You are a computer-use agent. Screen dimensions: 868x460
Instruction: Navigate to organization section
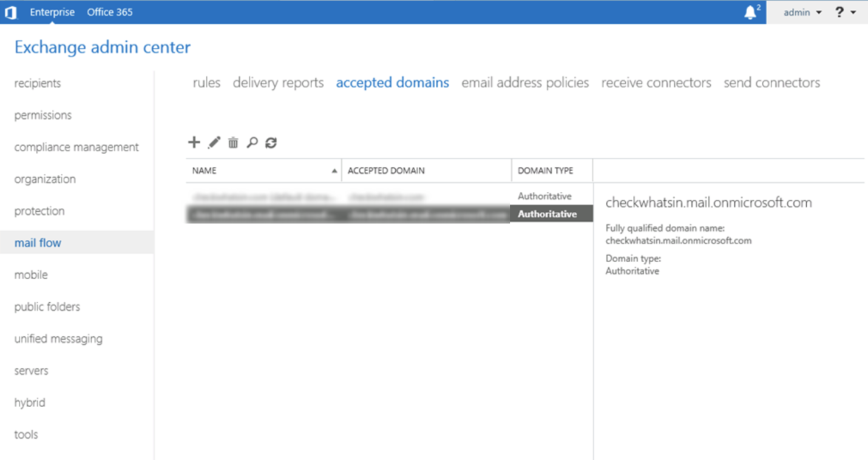pyautogui.click(x=45, y=179)
